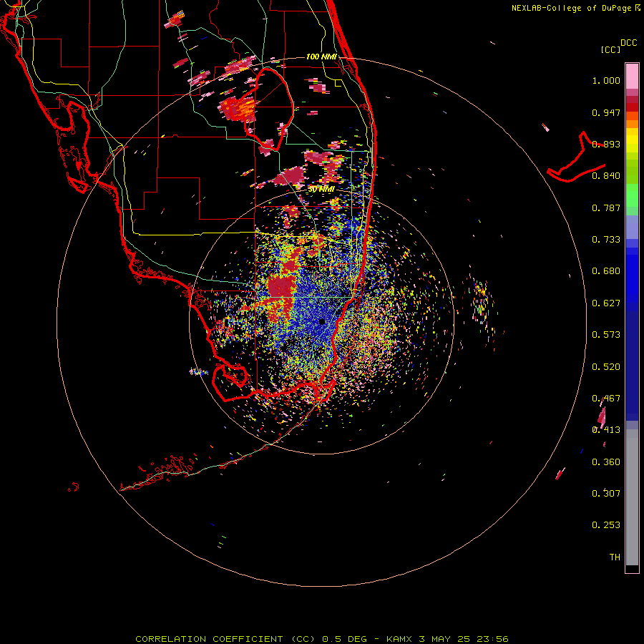Select the 0.627 scale value
Viewport: 644px width, 644px height.
pyautogui.click(x=606, y=303)
